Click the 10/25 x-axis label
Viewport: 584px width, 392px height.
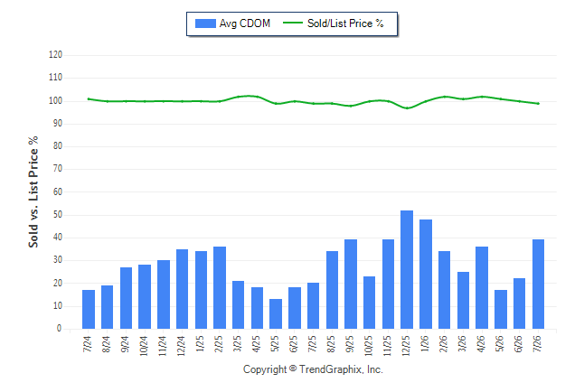click(x=368, y=346)
